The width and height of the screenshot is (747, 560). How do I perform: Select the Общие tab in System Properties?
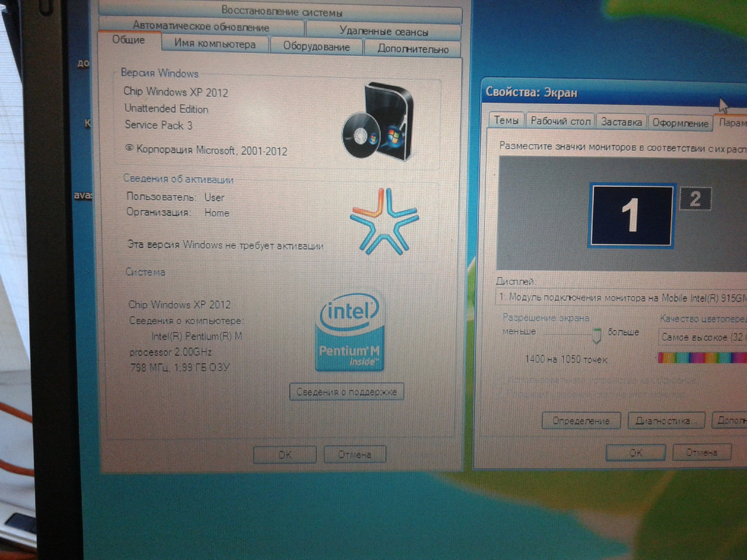128,40
